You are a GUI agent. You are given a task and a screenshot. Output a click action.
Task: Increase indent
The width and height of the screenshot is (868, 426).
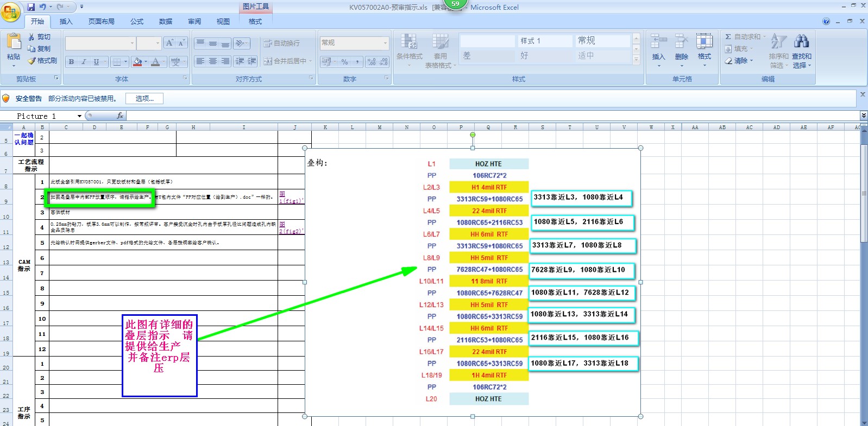tap(252, 61)
